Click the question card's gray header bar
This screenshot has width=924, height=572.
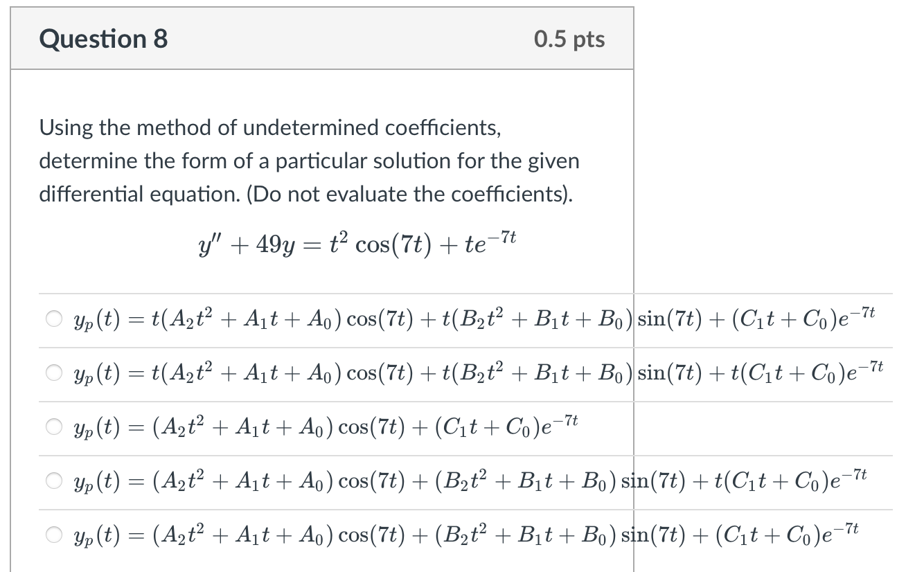click(323, 39)
